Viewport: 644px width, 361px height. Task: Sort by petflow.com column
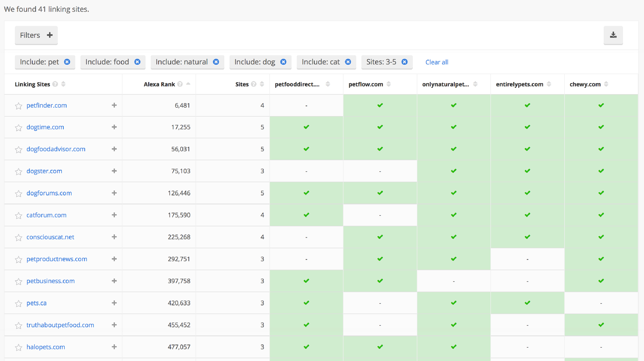(389, 84)
